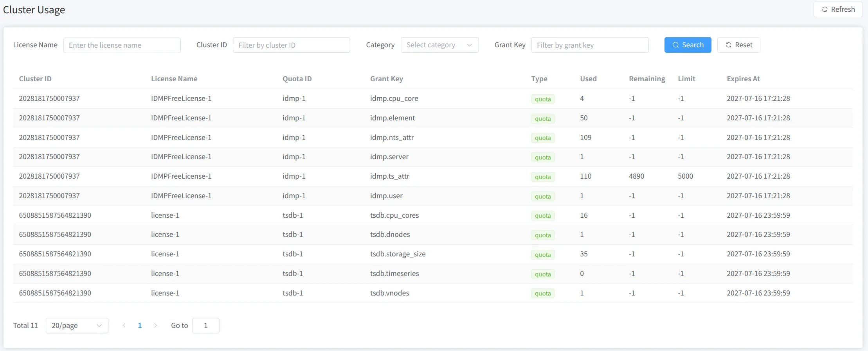This screenshot has height=351, width=868.
Task: Select the tsdb.storage_size grant key cell
Action: click(398, 254)
